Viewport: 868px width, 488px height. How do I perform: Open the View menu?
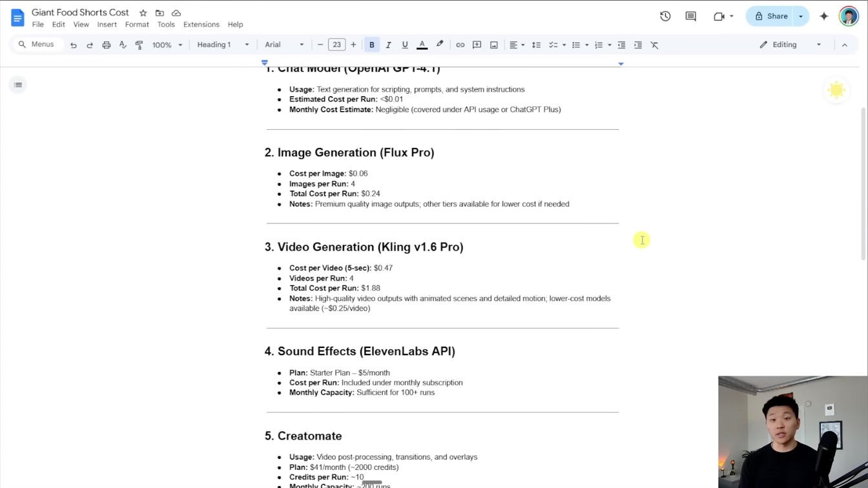coord(81,25)
